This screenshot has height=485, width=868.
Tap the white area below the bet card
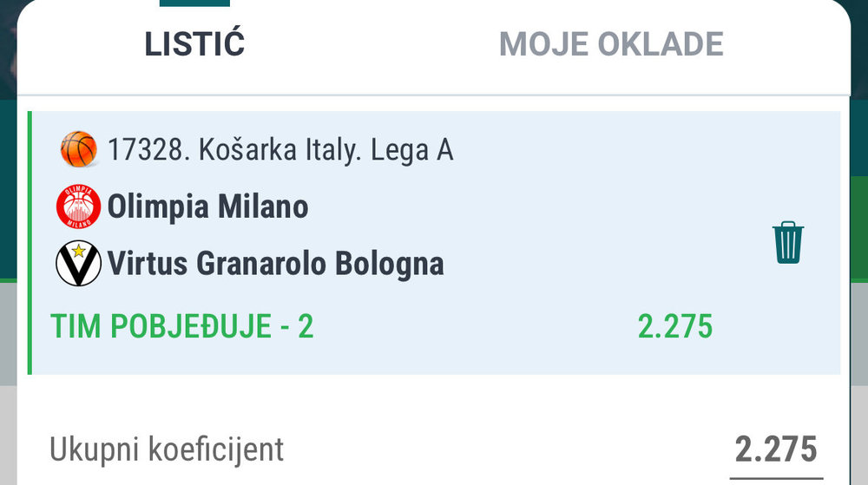tap(434, 399)
